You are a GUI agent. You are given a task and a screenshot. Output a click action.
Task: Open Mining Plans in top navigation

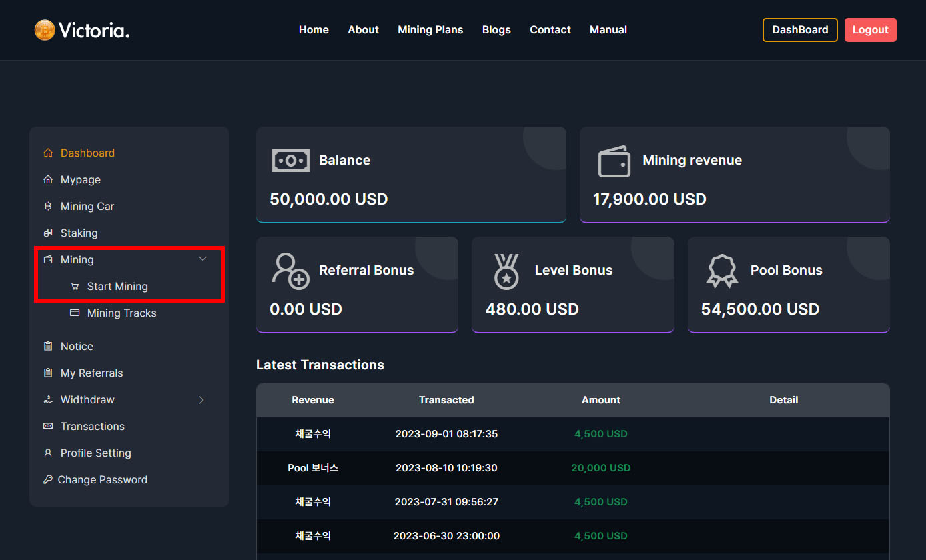(x=430, y=30)
